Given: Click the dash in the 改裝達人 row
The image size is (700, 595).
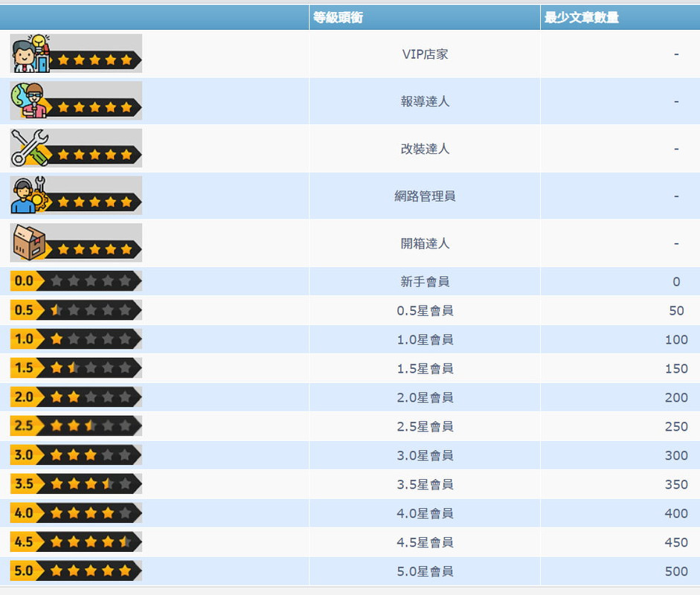Looking at the screenshot, I should pos(676,149).
